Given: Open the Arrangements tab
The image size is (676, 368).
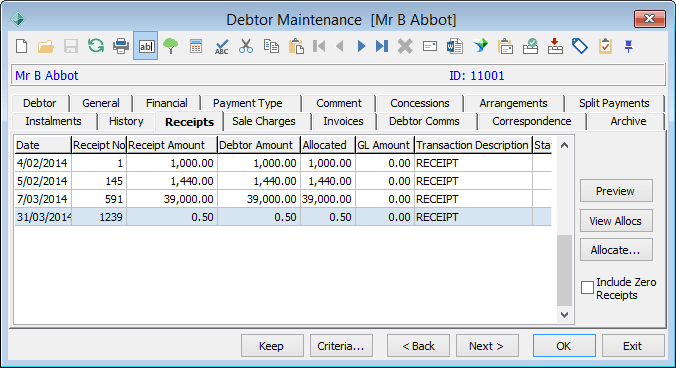Looking at the screenshot, I should 513,103.
